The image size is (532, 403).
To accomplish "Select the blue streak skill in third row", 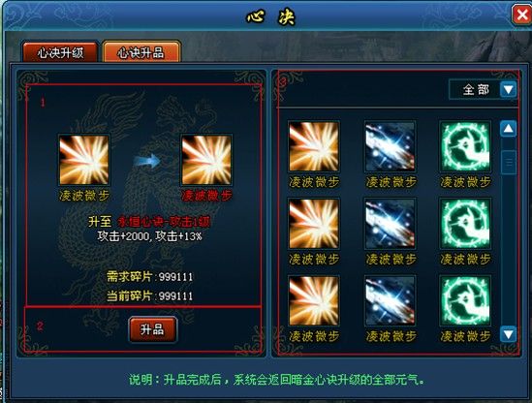I will (390, 301).
